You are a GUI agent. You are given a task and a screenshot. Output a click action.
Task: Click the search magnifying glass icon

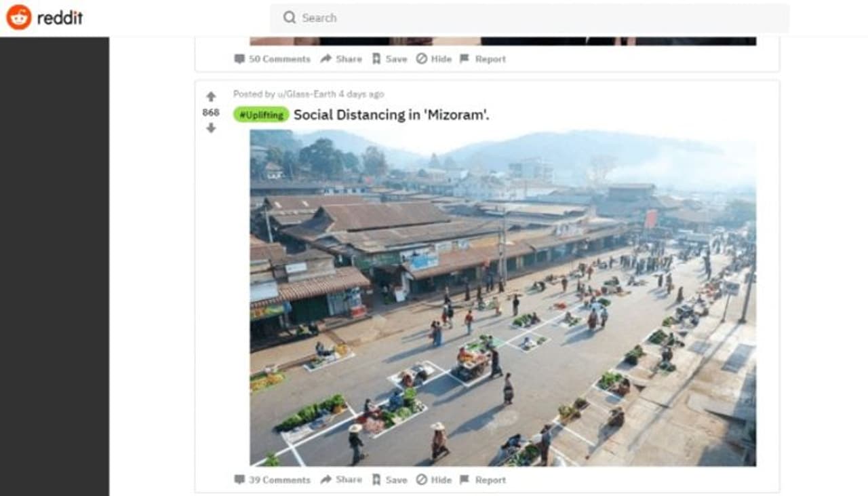[x=289, y=18]
